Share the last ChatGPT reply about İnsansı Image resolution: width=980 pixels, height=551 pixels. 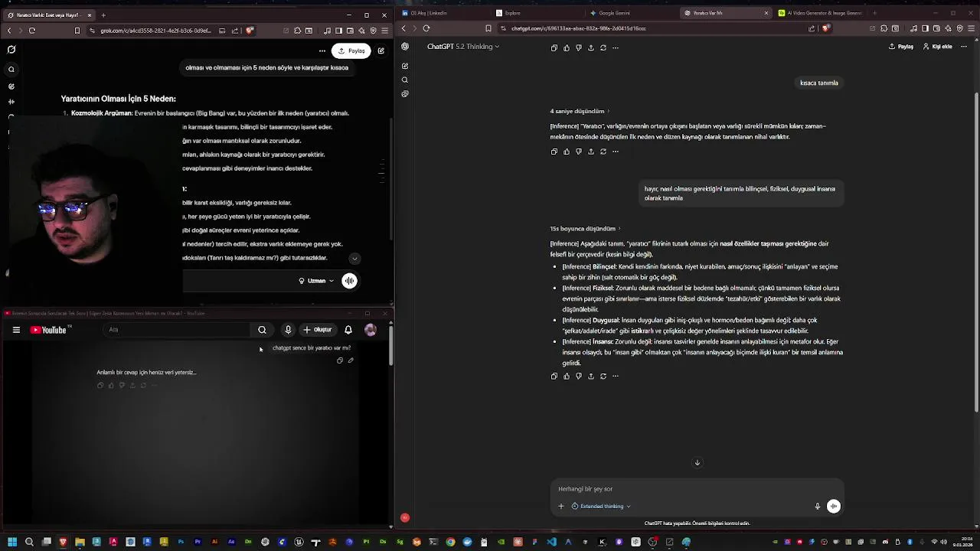tap(591, 377)
